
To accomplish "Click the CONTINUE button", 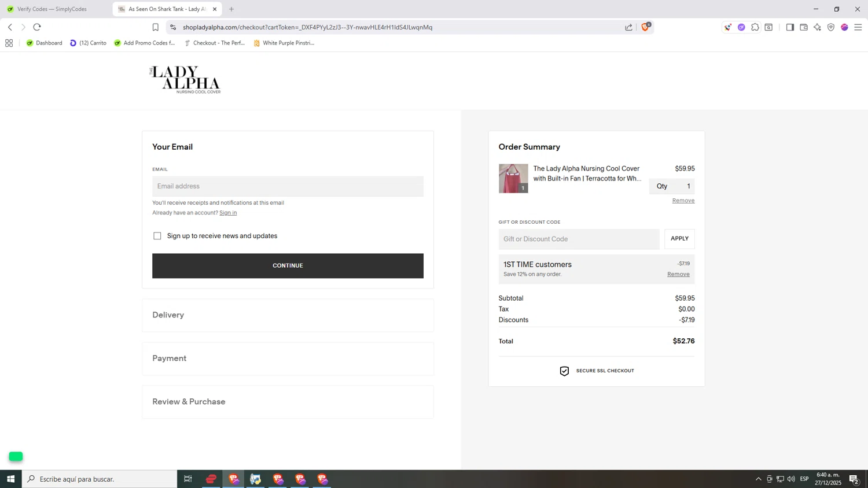I will (288, 266).
